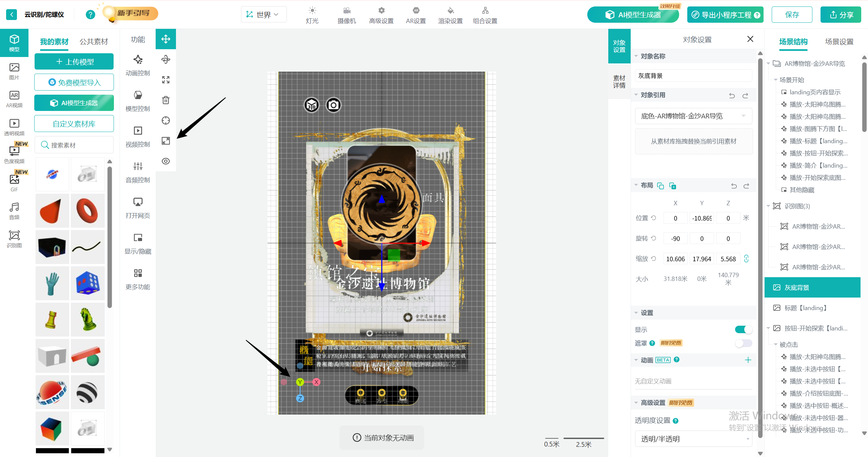
Task: Add animation with the plus icon
Action: point(748,360)
